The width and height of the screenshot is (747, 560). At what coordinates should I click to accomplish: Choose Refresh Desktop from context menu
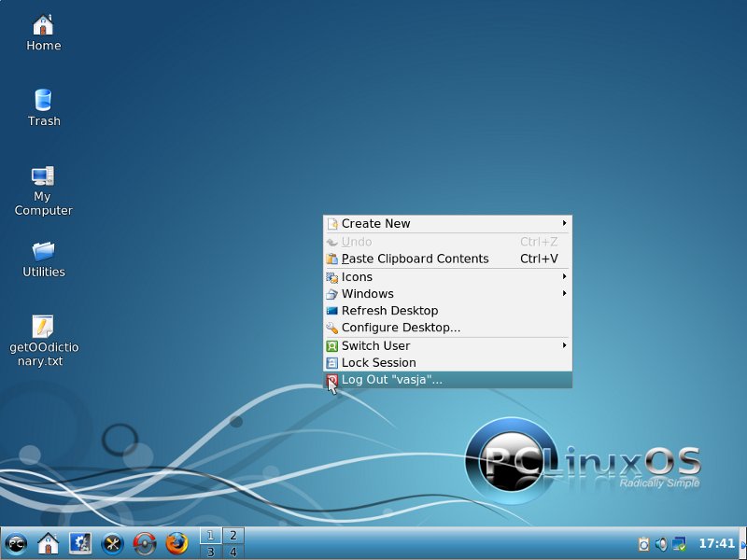tap(389, 311)
